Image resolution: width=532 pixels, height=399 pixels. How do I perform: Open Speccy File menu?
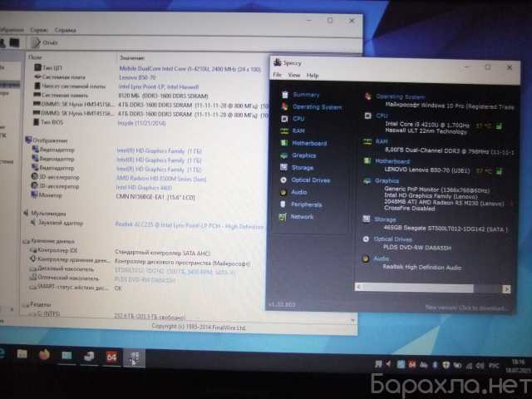coord(277,75)
